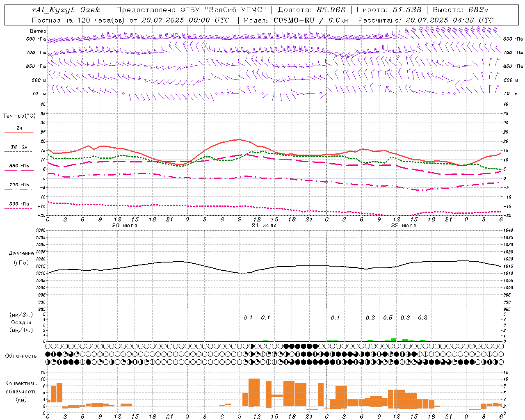Click the Облачность cloud cover label

(x=21, y=356)
